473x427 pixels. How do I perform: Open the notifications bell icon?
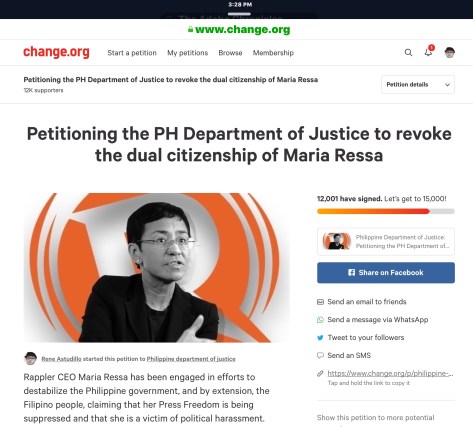tap(429, 52)
